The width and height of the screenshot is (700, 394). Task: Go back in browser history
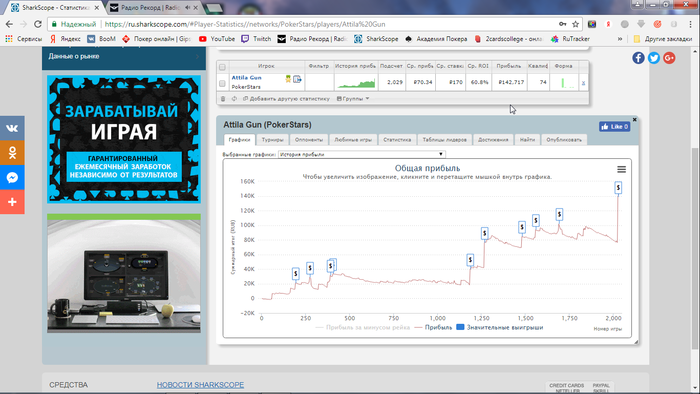click(x=9, y=24)
